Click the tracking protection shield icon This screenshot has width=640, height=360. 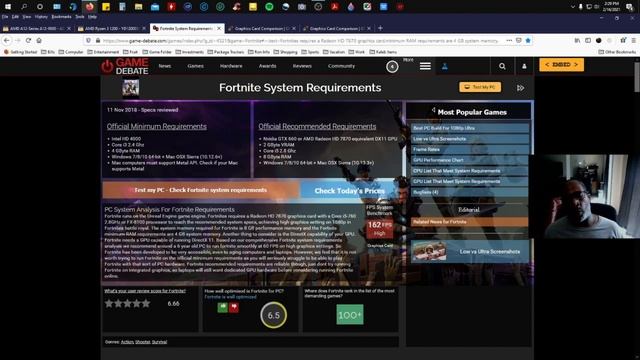coord(88,40)
